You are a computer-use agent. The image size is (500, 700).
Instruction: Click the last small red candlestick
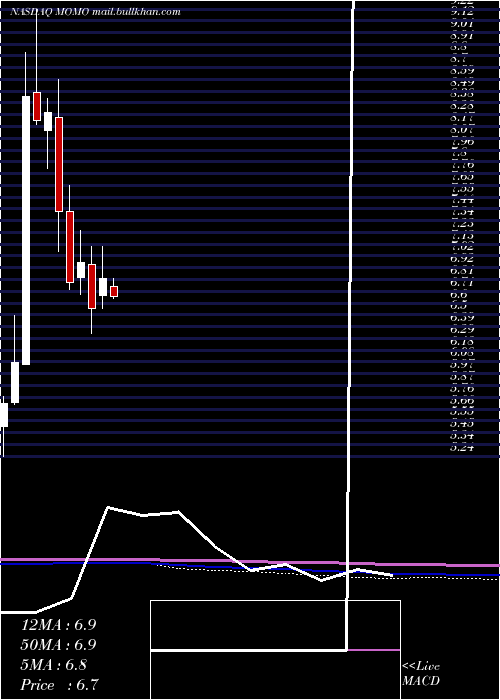click(x=114, y=292)
